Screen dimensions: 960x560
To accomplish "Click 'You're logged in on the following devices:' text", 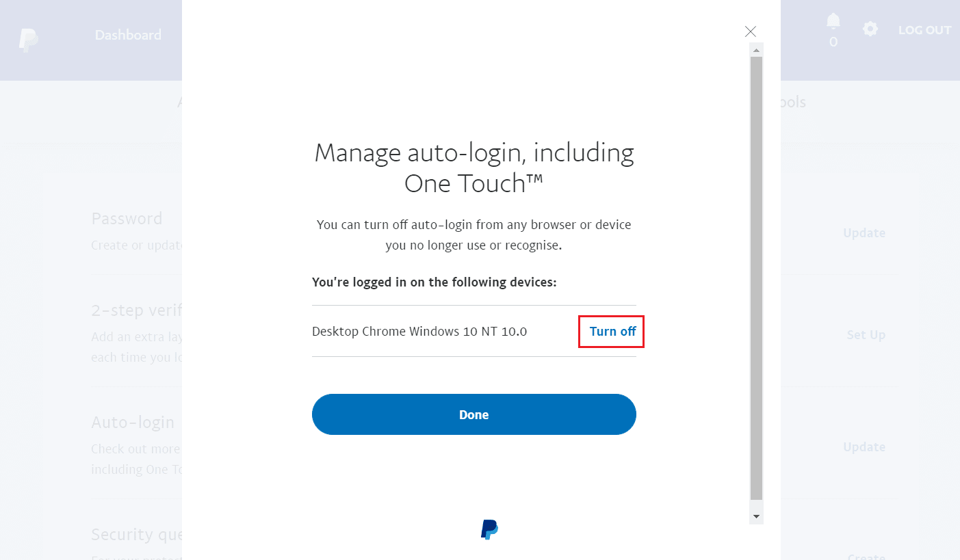I will tap(434, 282).
